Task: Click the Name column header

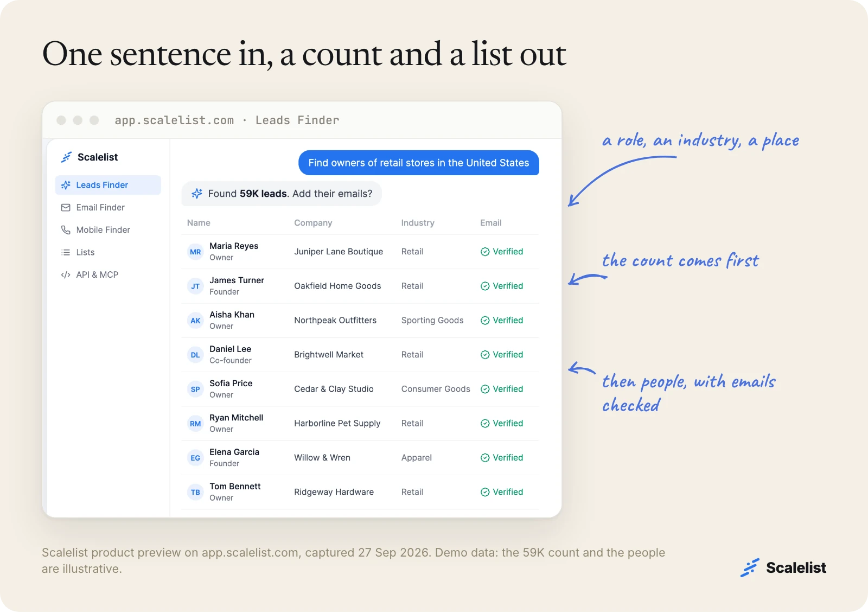Action: (x=199, y=223)
